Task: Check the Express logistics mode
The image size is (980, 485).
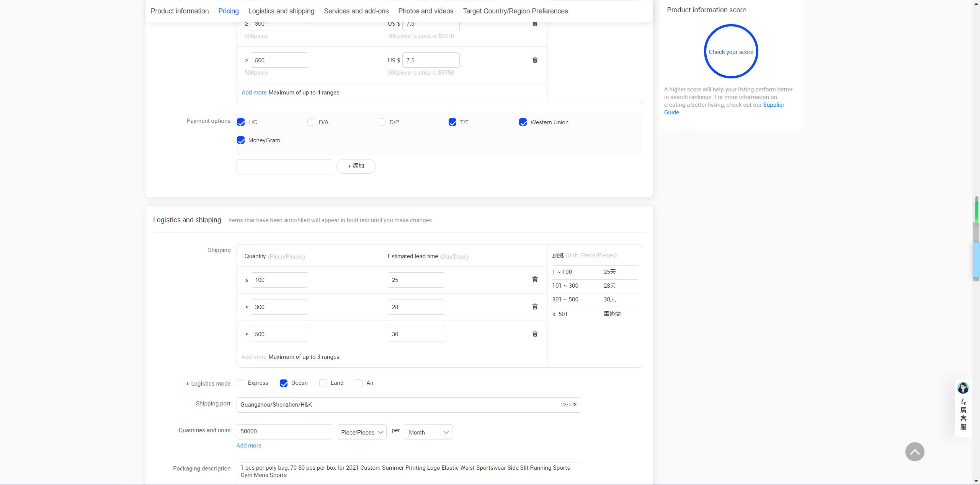Action: 240,383
